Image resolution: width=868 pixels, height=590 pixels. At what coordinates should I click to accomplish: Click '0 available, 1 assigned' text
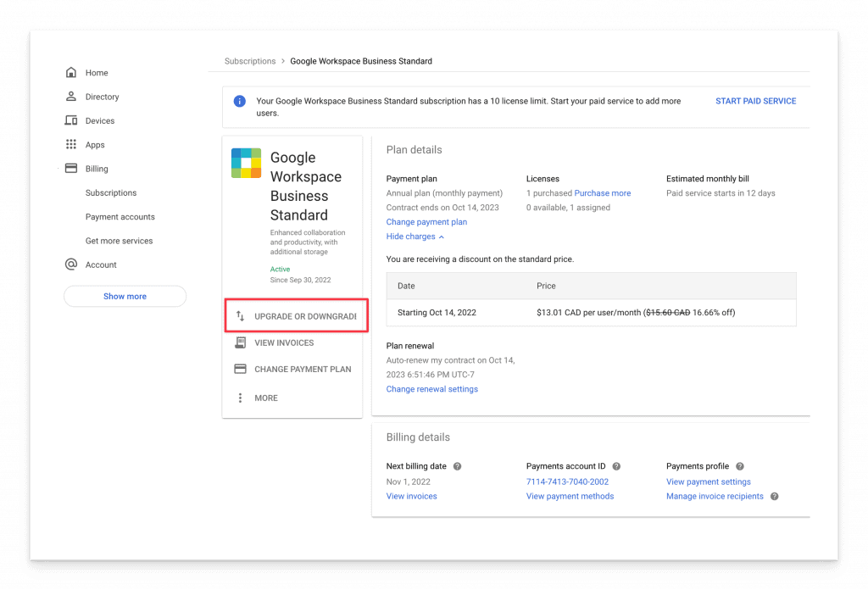tap(568, 208)
